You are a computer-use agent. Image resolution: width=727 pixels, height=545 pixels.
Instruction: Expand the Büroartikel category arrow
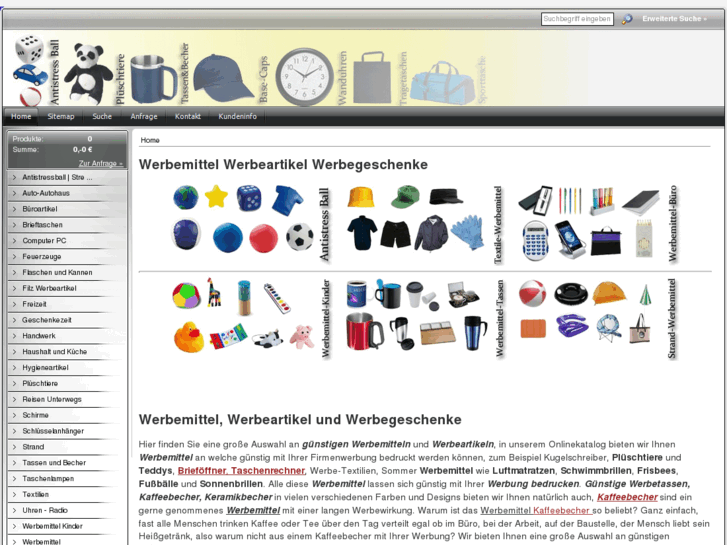(x=14, y=209)
